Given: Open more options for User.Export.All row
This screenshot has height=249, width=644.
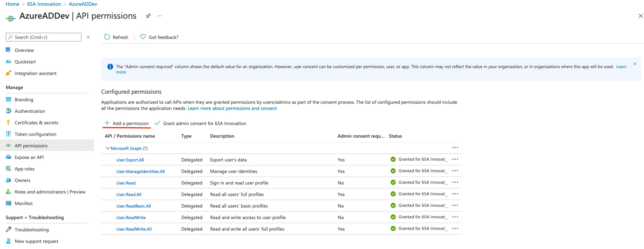Looking at the screenshot, I should coord(455,159).
